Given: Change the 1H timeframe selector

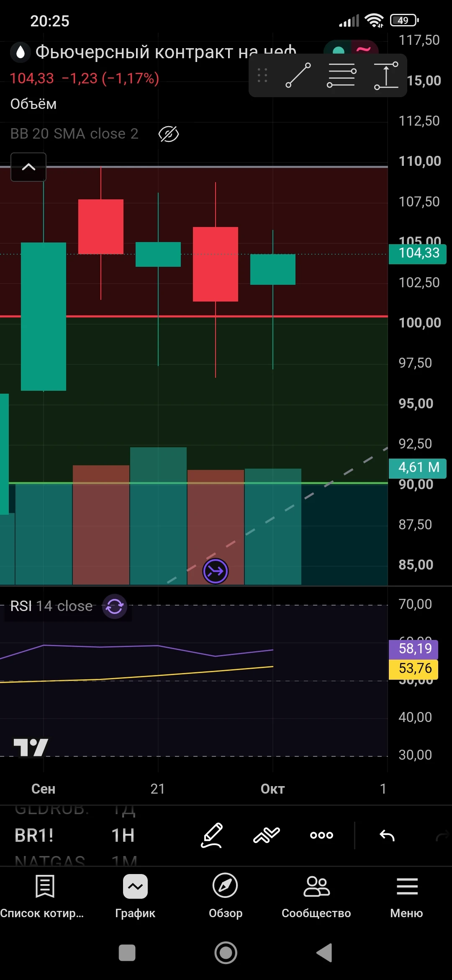Looking at the screenshot, I should 123,836.
